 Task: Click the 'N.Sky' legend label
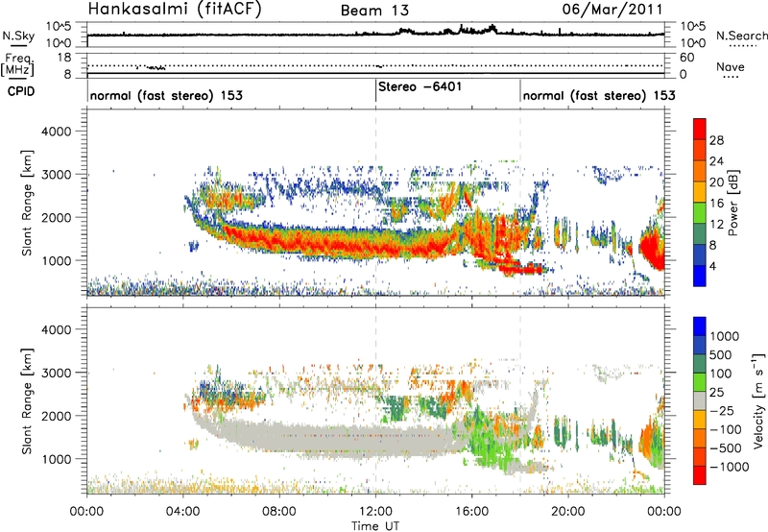(x=18, y=36)
